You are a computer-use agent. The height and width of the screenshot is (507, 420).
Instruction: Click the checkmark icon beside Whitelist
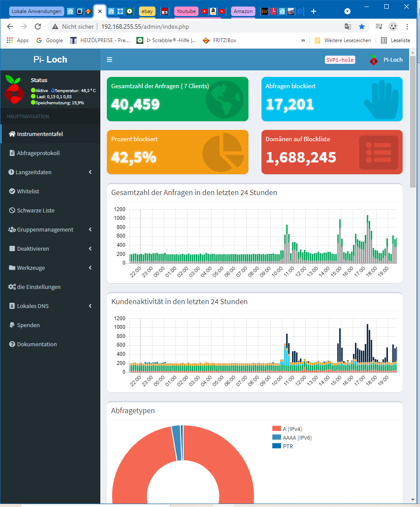pyautogui.click(x=12, y=191)
